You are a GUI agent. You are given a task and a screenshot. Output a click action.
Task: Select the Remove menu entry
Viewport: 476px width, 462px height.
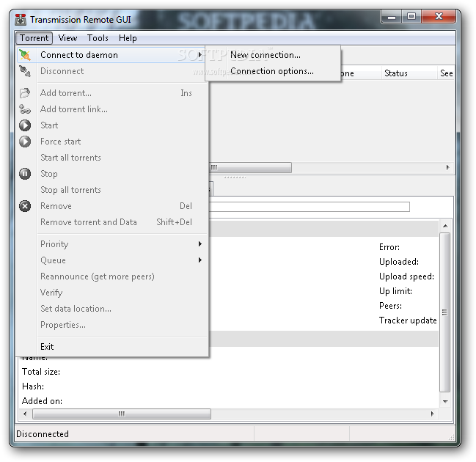(111, 206)
